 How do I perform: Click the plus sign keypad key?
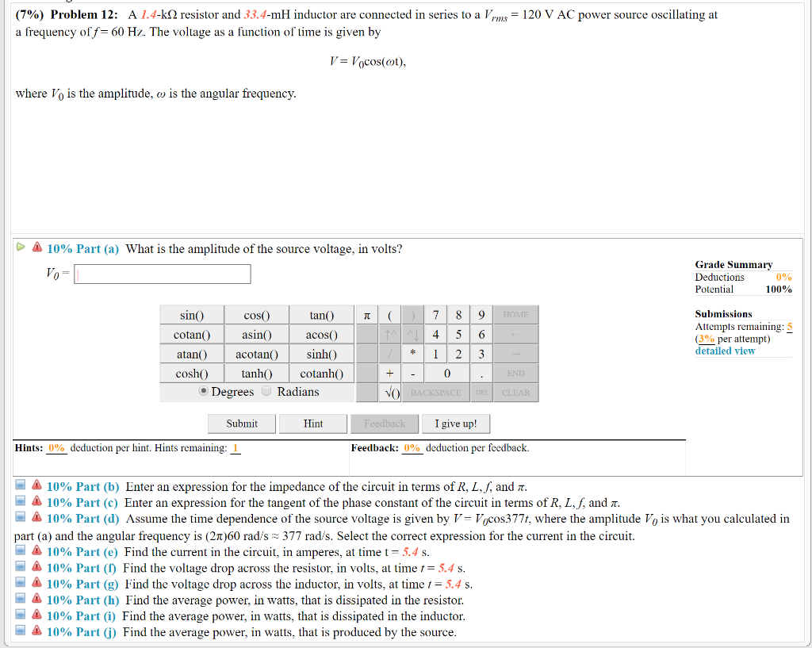click(390, 373)
